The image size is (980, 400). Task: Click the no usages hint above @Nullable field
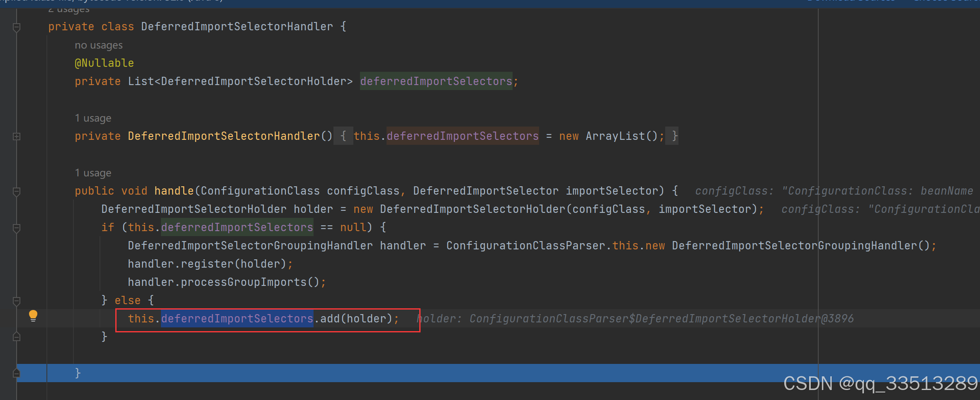point(98,45)
